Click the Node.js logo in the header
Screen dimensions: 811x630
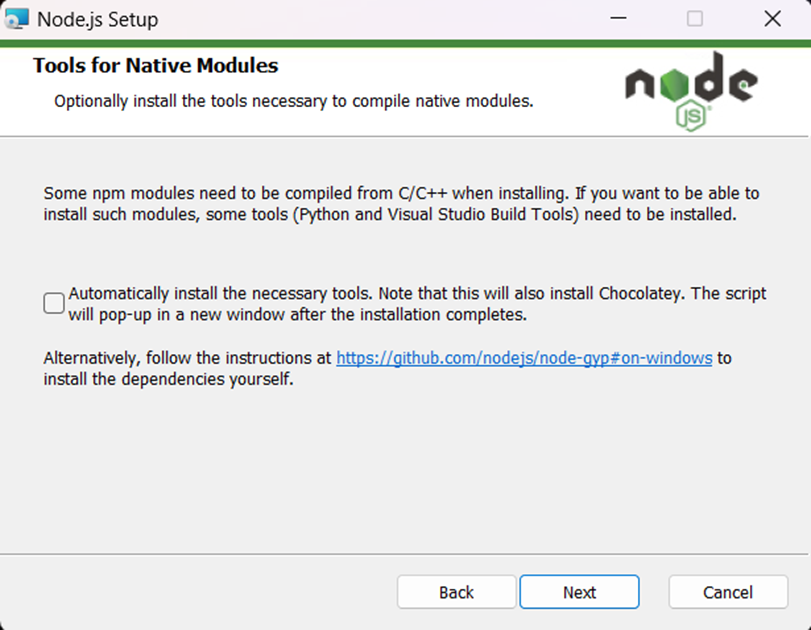coord(691,91)
